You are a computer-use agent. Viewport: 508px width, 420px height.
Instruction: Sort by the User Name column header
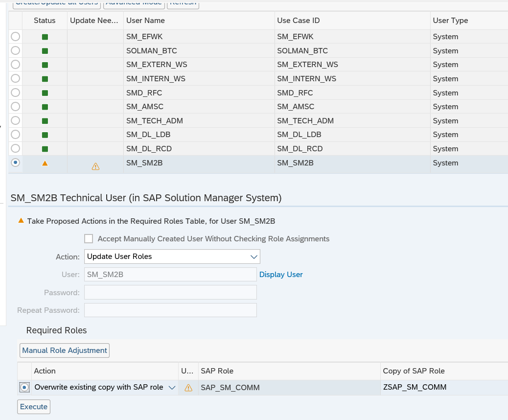pos(145,21)
